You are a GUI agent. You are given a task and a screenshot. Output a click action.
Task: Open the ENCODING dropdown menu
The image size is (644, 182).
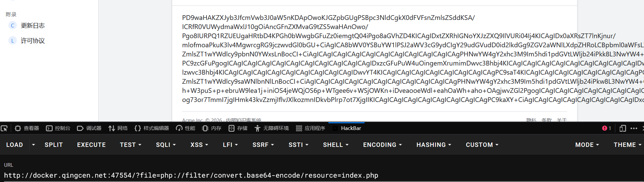click(x=383, y=145)
